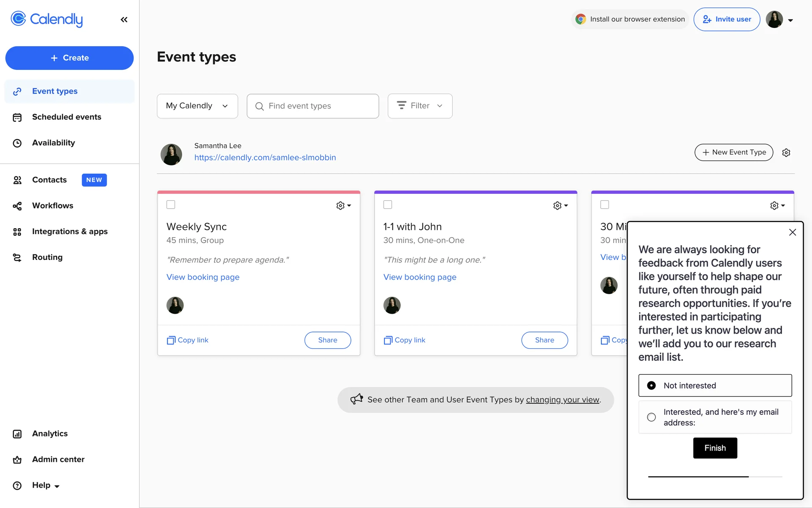Image resolution: width=812 pixels, height=508 pixels.
Task: Go to Scheduled events in sidebar
Action: (x=66, y=117)
